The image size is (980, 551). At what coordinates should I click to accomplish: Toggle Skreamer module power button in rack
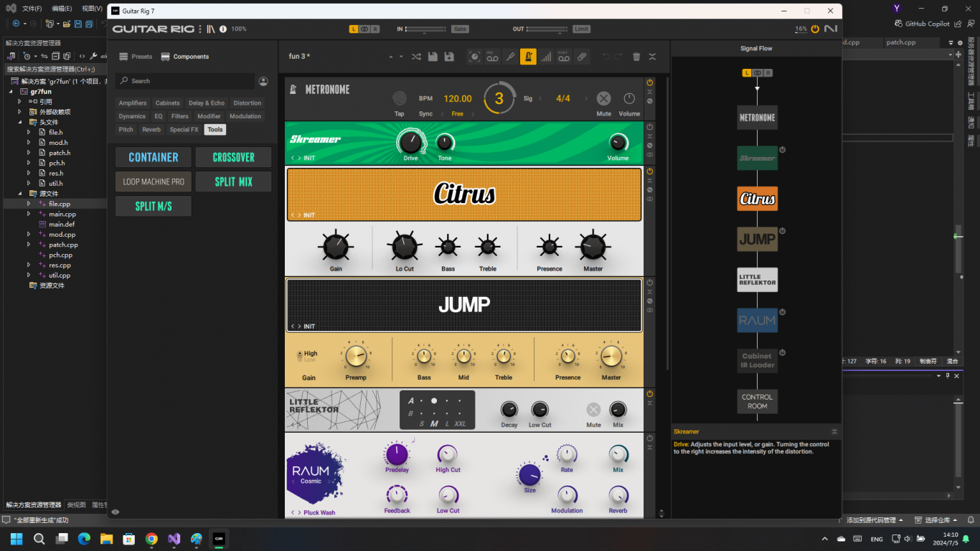[650, 127]
